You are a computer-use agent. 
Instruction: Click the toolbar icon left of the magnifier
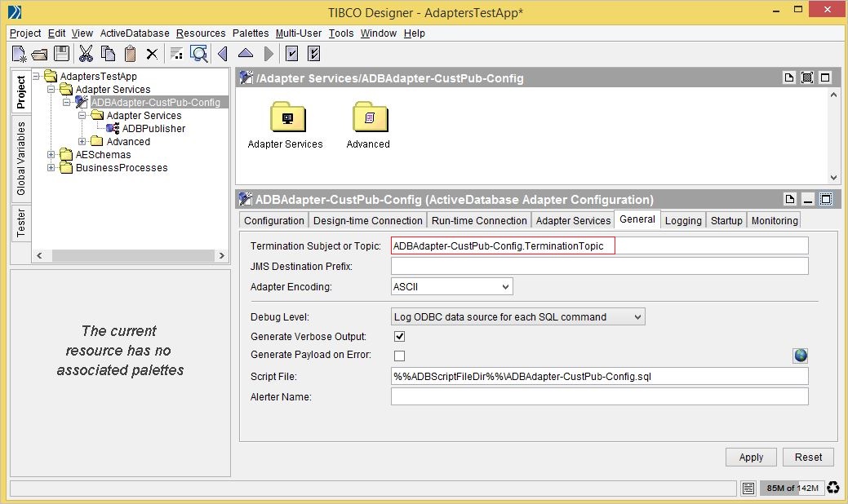[176, 54]
